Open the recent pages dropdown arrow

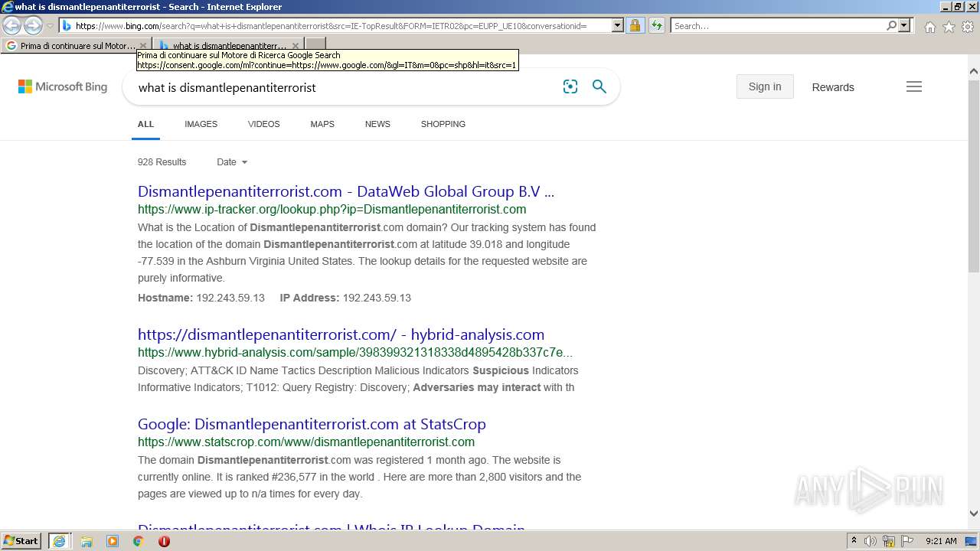51,26
